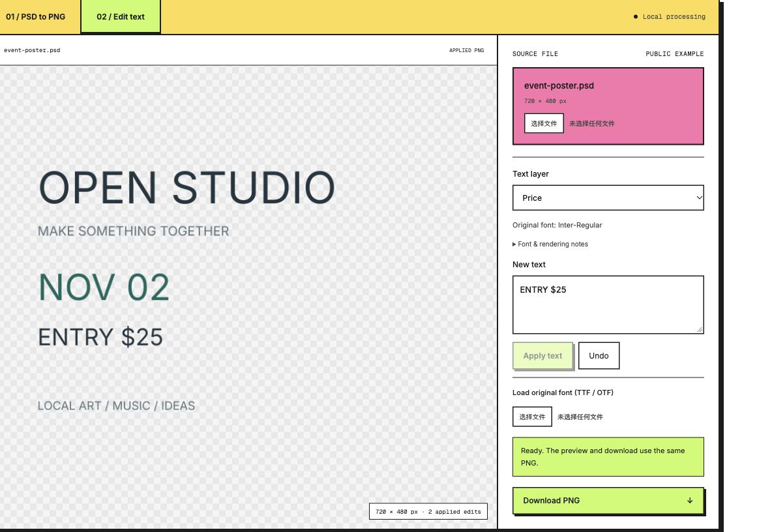This screenshot has height=532, width=772.
Task: Click the ENTRY $25 text in the preview
Action: (x=100, y=338)
